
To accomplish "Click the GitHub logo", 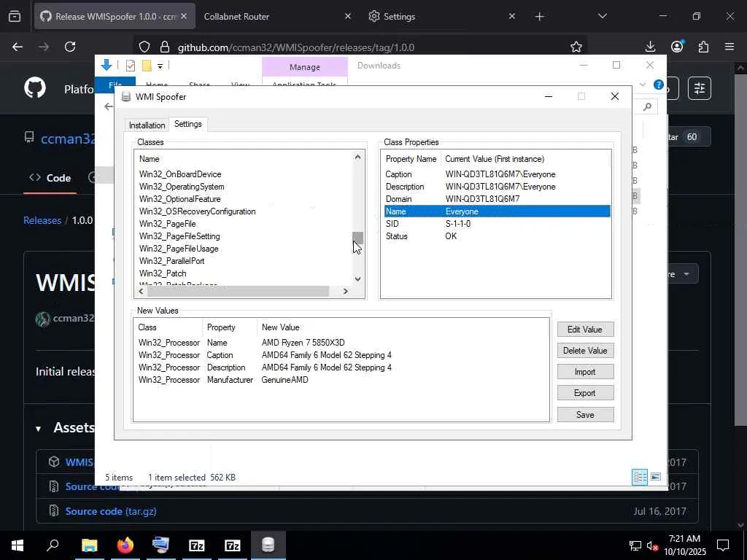I will point(35,88).
